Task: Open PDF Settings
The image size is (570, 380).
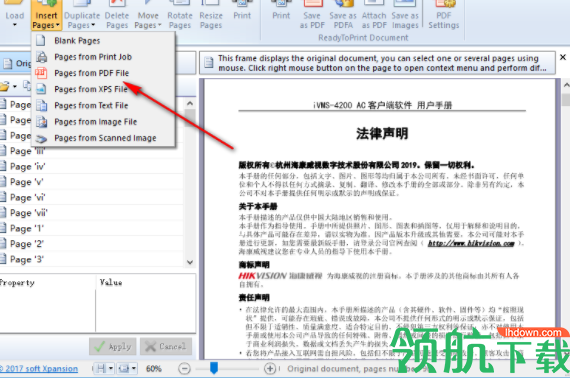Action: pos(444,15)
